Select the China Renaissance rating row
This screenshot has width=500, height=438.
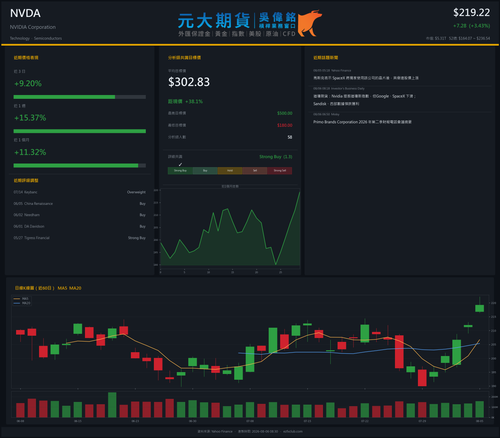tap(80, 203)
